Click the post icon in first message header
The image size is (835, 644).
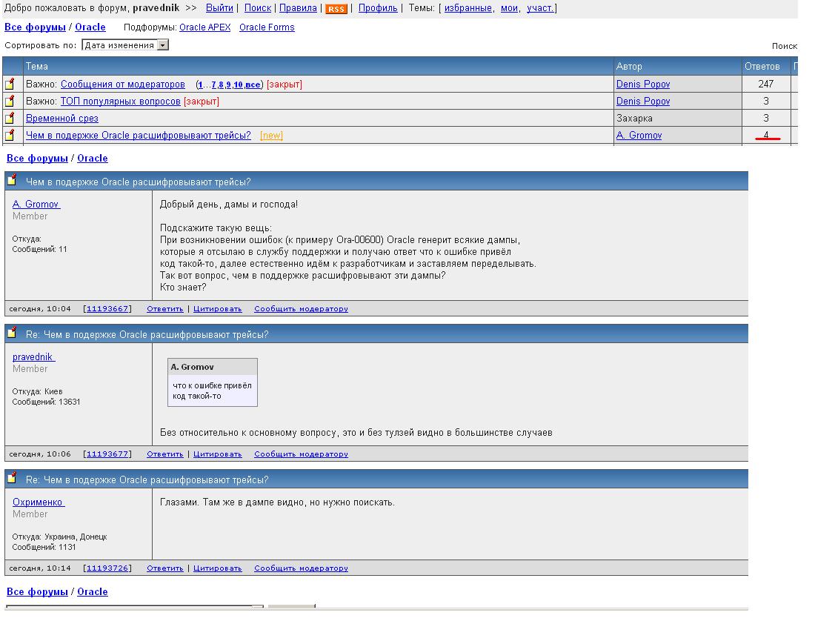coord(12,181)
